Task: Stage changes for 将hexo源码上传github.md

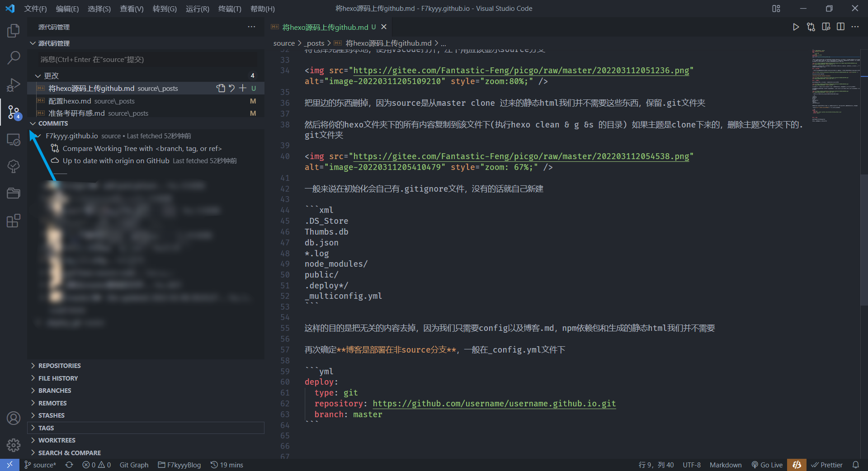Action: click(x=243, y=88)
